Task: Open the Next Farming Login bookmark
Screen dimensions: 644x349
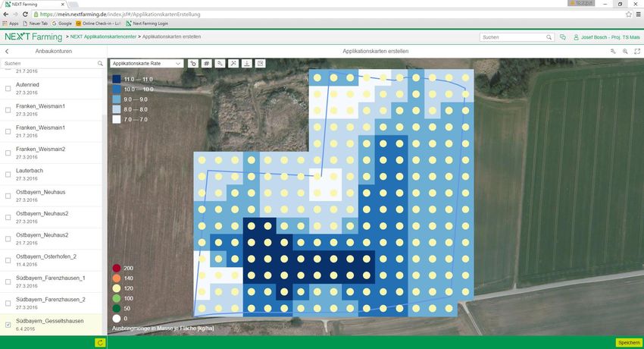Action: tap(150, 24)
